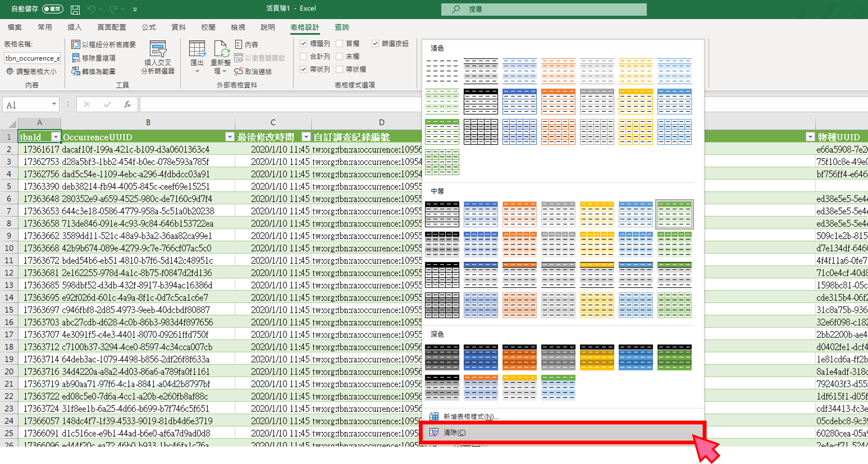The width and height of the screenshot is (868, 464).
Task: Click the Save icon in title bar
Action: pyautogui.click(x=75, y=9)
